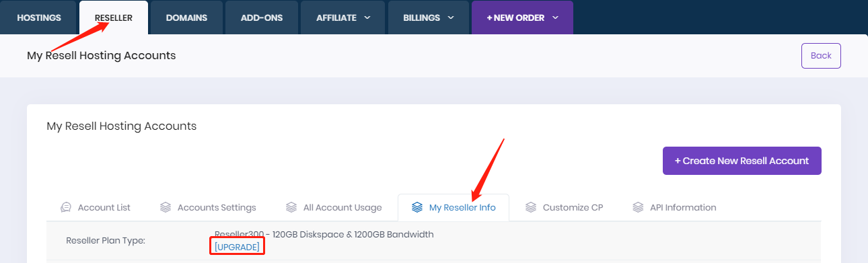Click the Back button
Viewport: 868px width, 263px height.
click(x=821, y=56)
